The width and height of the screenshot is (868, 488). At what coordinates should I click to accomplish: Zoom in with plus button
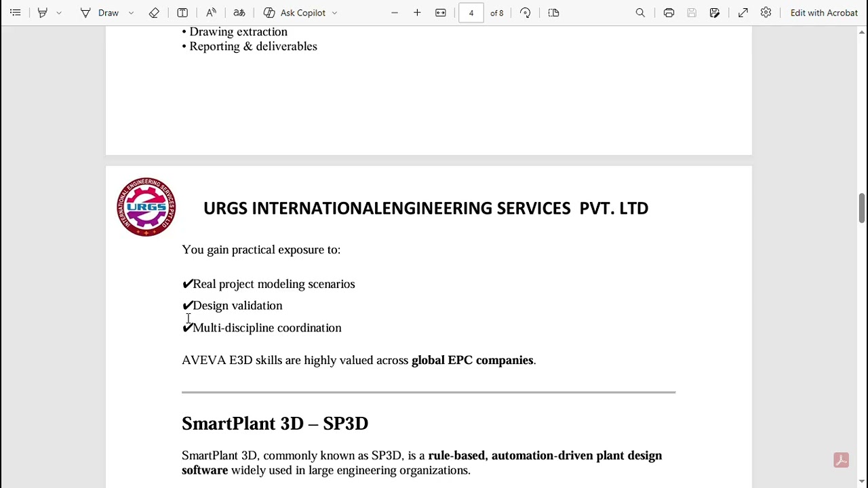tap(417, 13)
